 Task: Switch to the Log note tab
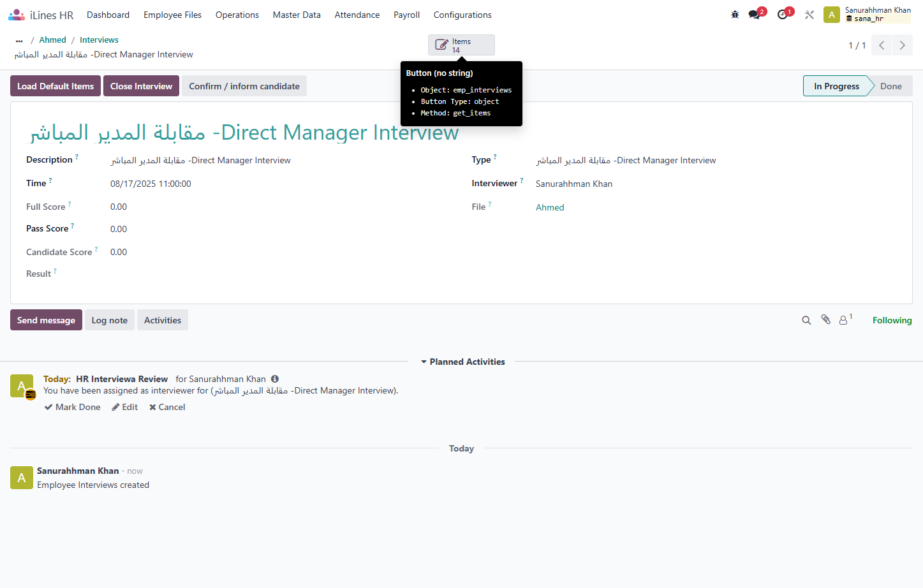pos(110,320)
